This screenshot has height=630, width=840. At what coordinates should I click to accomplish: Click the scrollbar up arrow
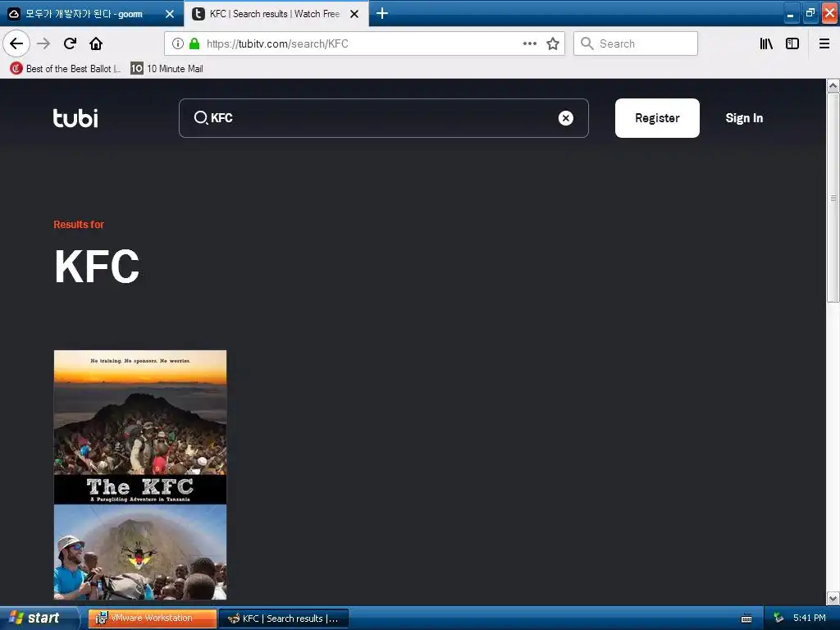pyautogui.click(x=833, y=85)
